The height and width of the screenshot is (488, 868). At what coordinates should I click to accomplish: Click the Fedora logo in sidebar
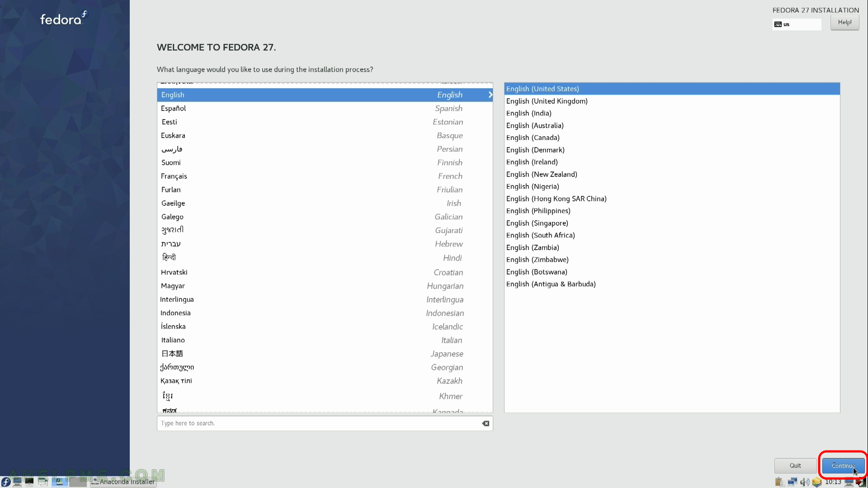(63, 19)
